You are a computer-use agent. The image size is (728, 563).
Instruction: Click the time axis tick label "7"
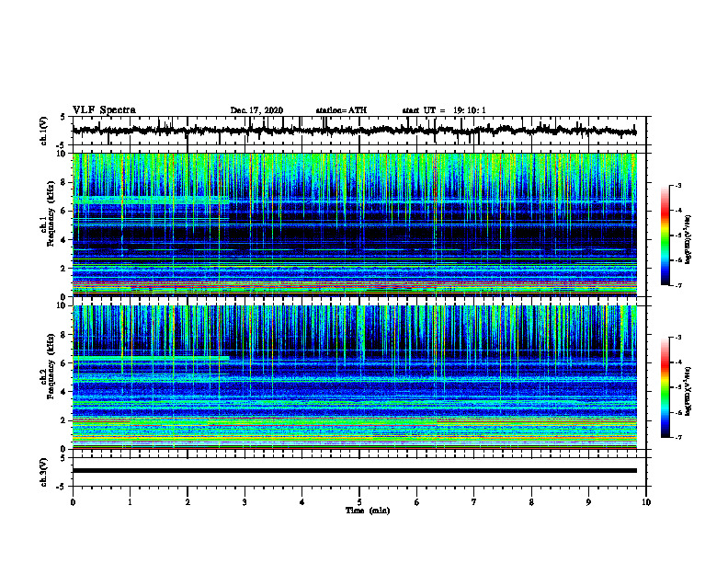pyautogui.click(x=474, y=502)
